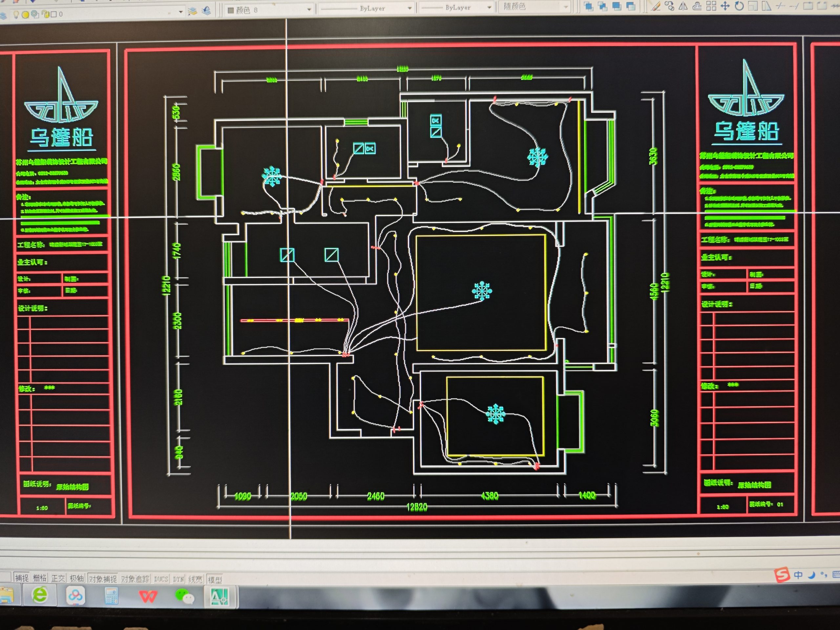Click the Rotate tool icon
The width and height of the screenshot is (840, 630).
[x=739, y=6]
